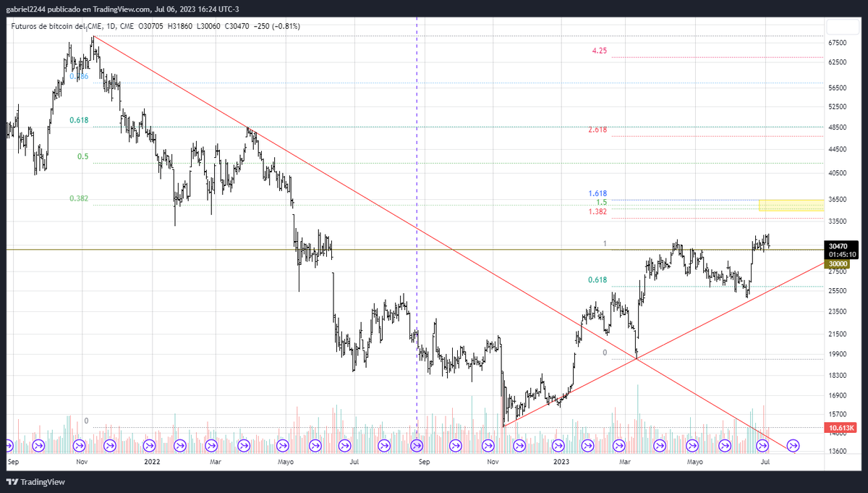868x493 pixels.
Task: Click 48500 on the price axis
Action: [x=839, y=127]
